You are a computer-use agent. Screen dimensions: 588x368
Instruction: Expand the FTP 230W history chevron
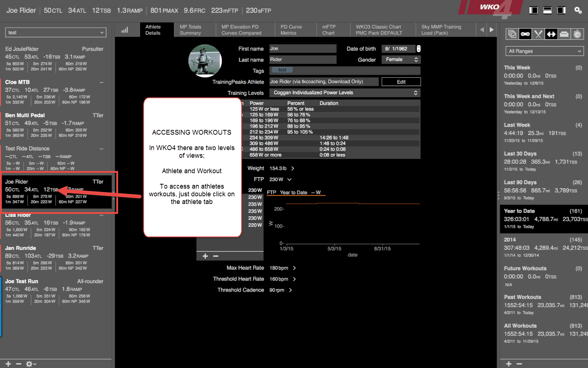(x=289, y=179)
